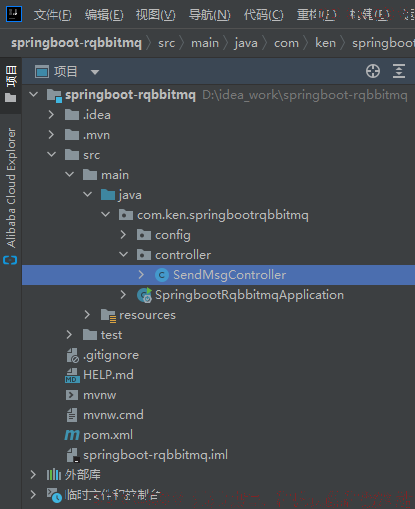Click the locate file crosshair icon

tap(373, 71)
